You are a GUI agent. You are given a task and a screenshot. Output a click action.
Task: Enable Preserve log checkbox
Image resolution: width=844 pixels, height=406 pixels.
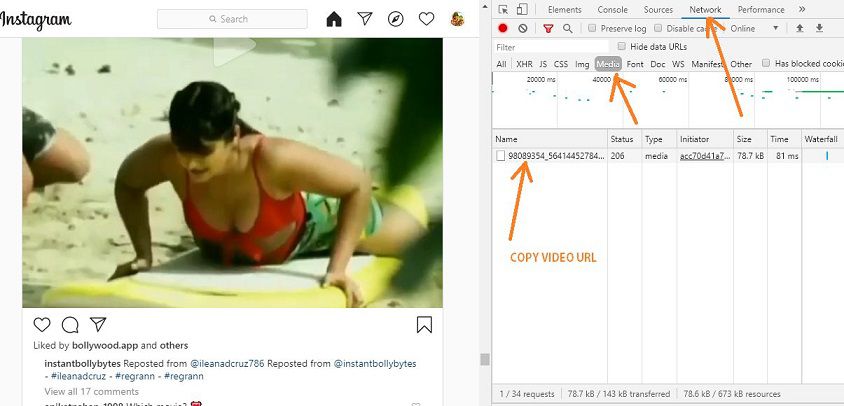[593, 29]
